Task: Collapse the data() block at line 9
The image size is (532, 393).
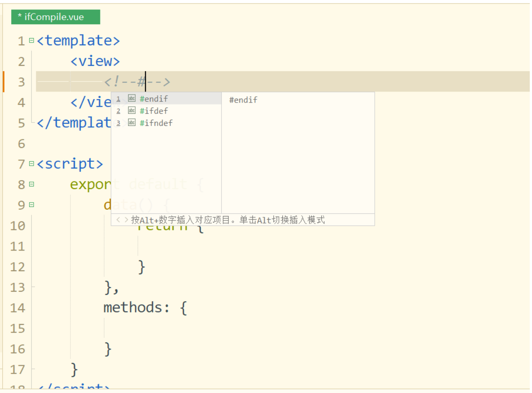Action: [31, 205]
